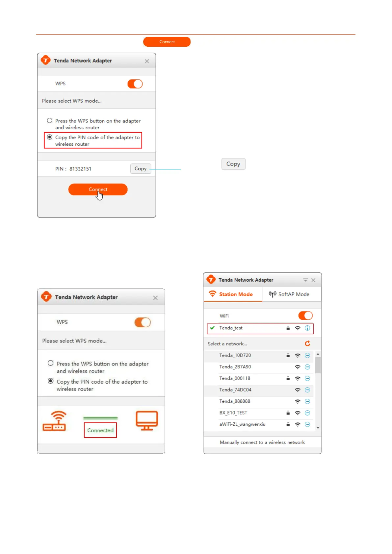Click the router icon in the Connected dialog
This screenshot has width=392, height=554.
[54, 421]
